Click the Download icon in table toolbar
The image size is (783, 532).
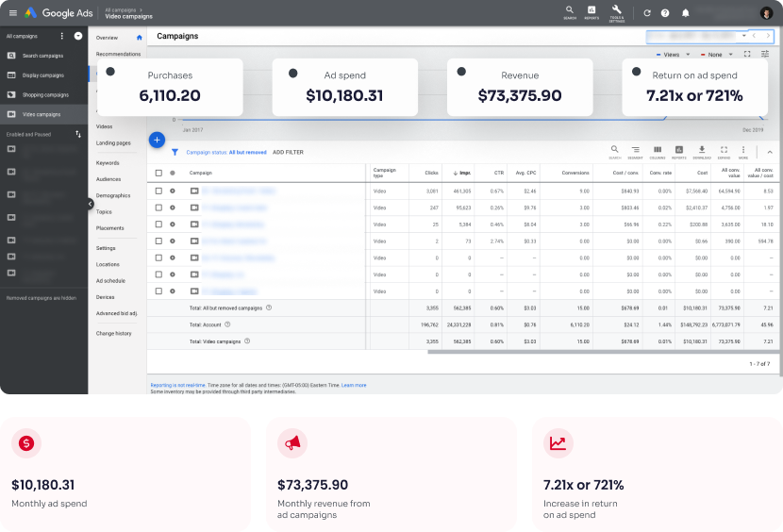click(701, 151)
